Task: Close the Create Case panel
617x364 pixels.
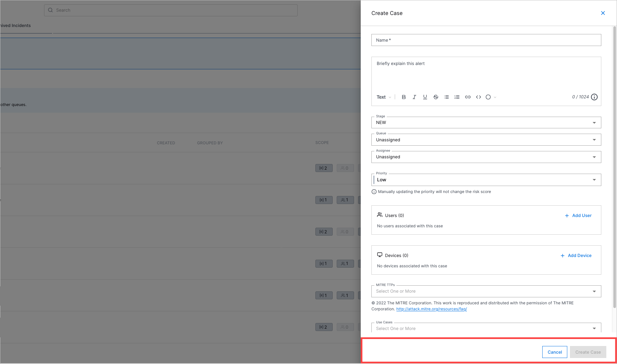Action: coord(603,13)
